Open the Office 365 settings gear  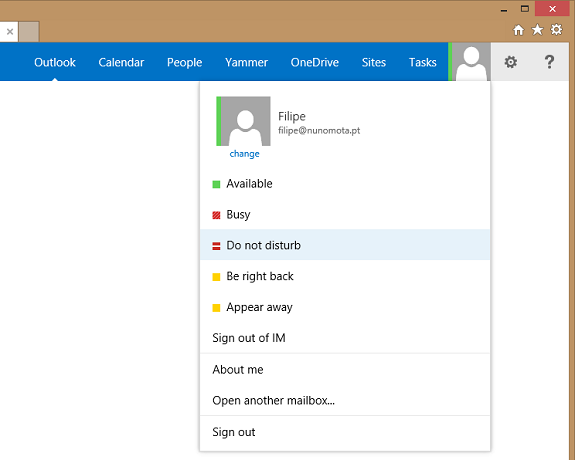click(x=510, y=62)
